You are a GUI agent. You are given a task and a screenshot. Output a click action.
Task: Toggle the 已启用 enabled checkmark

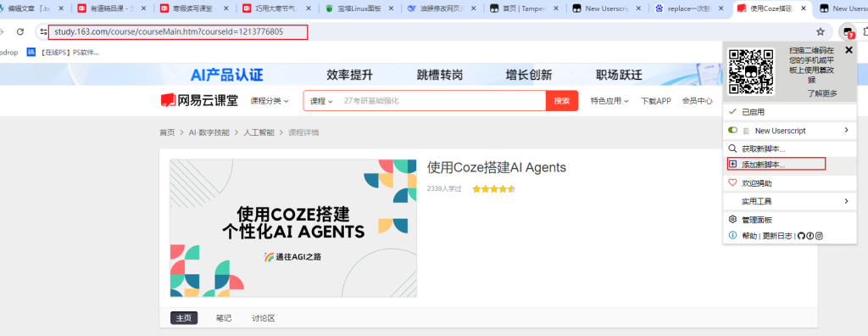click(x=732, y=111)
